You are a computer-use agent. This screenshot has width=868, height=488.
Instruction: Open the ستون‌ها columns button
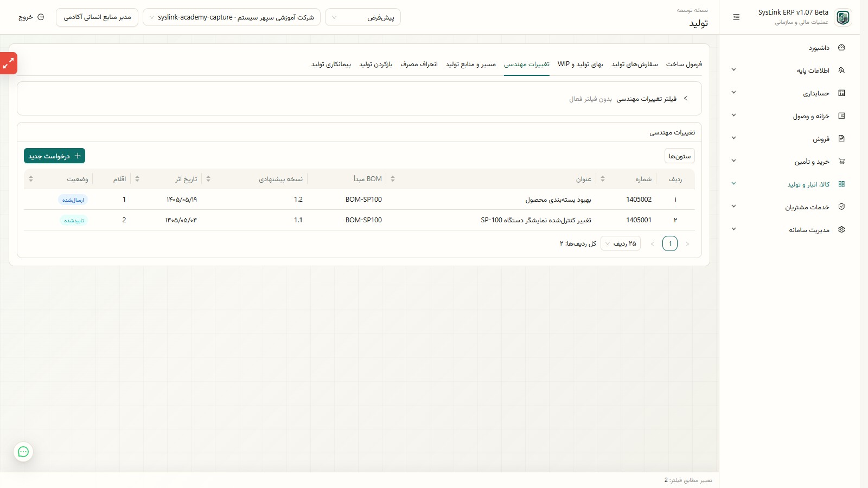click(x=680, y=156)
